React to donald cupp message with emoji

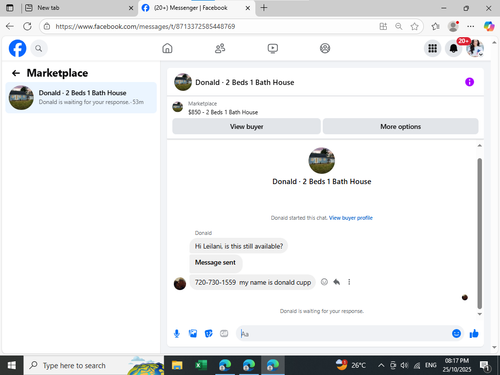(x=324, y=282)
